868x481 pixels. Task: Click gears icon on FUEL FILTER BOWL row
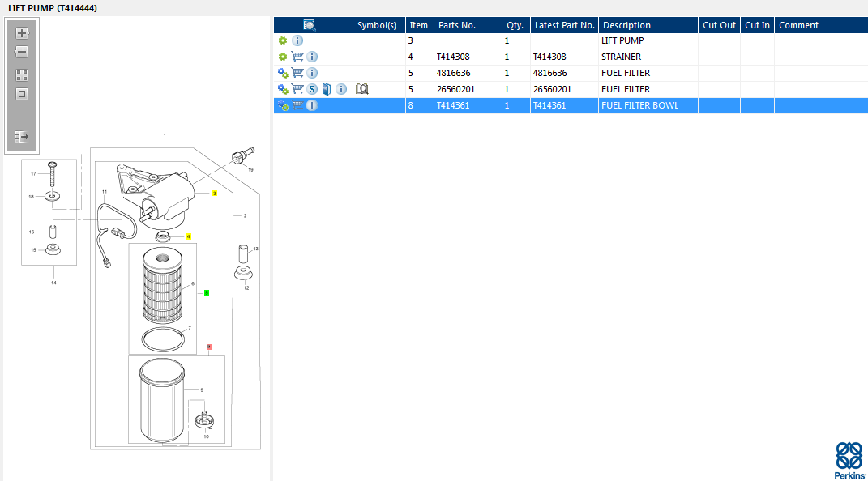tap(283, 105)
